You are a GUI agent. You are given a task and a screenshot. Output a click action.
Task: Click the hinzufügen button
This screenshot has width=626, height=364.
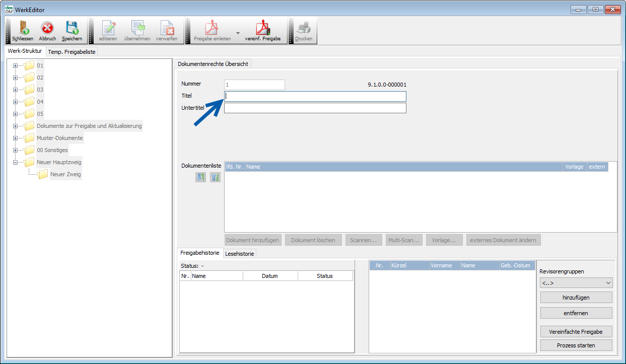[576, 298]
